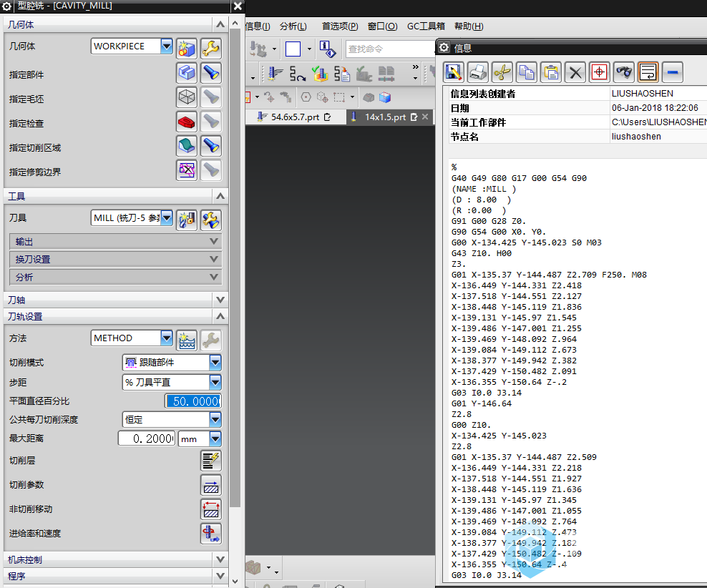Click the red 指定检查 geometry icon
707x588 pixels.
[187, 122]
